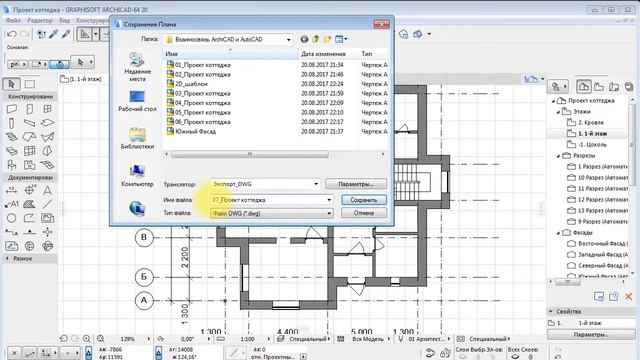Delete item with red X in Navigator
The image size is (640, 360).
coord(629,297)
